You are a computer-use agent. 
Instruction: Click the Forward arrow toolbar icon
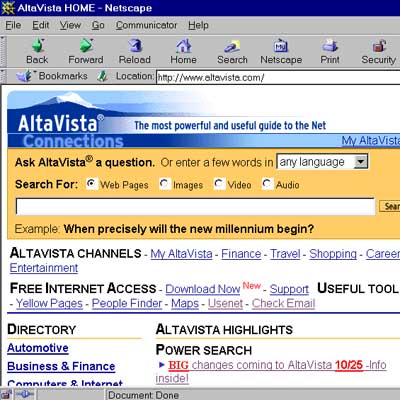86,45
